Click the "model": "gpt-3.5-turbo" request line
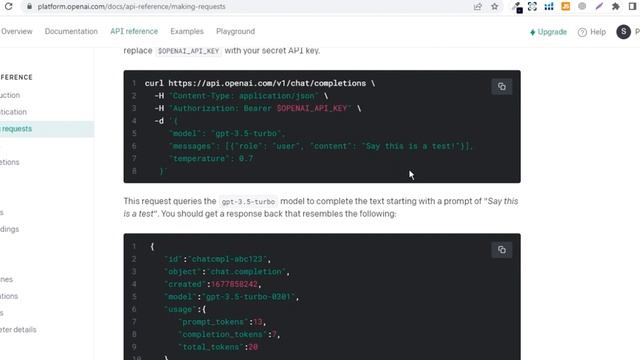Image resolution: width=640 pixels, height=360 pixels. (x=227, y=133)
